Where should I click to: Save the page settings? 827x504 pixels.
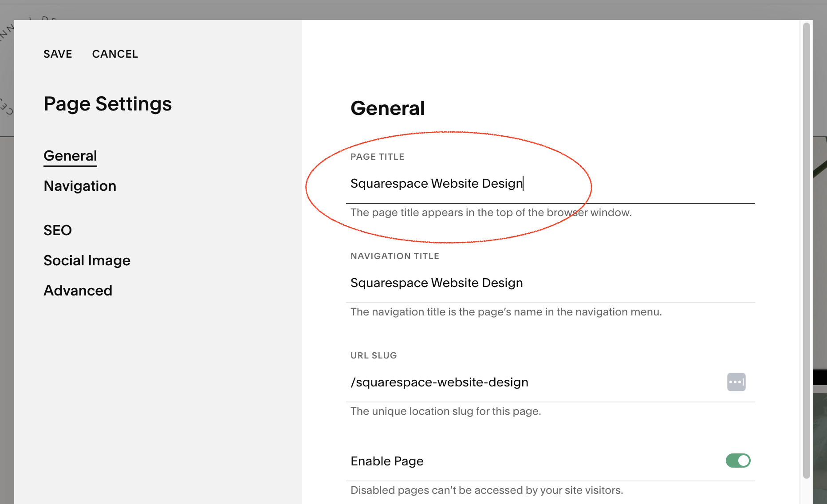click(58, 54)
